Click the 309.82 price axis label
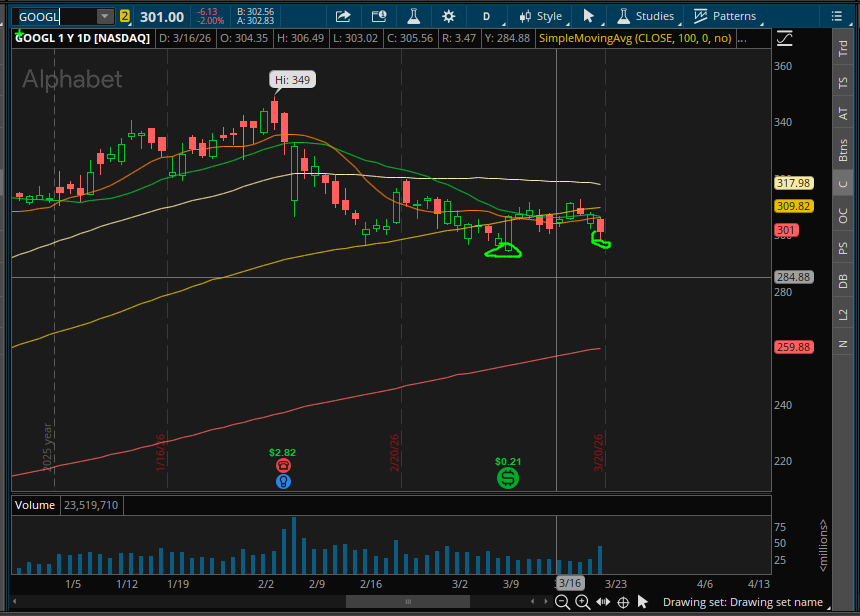The image size is (860, 616). [794, 206]
